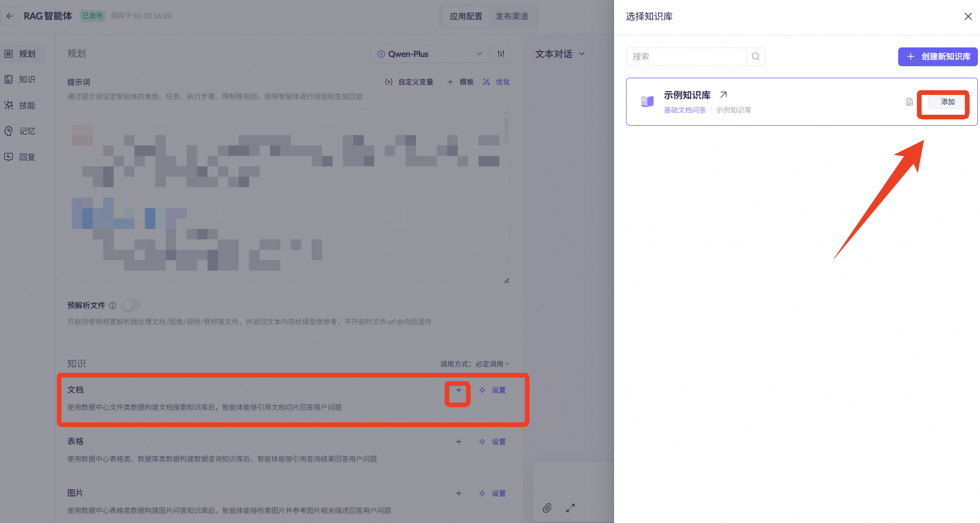Click the 示例知识库 title

687,95
